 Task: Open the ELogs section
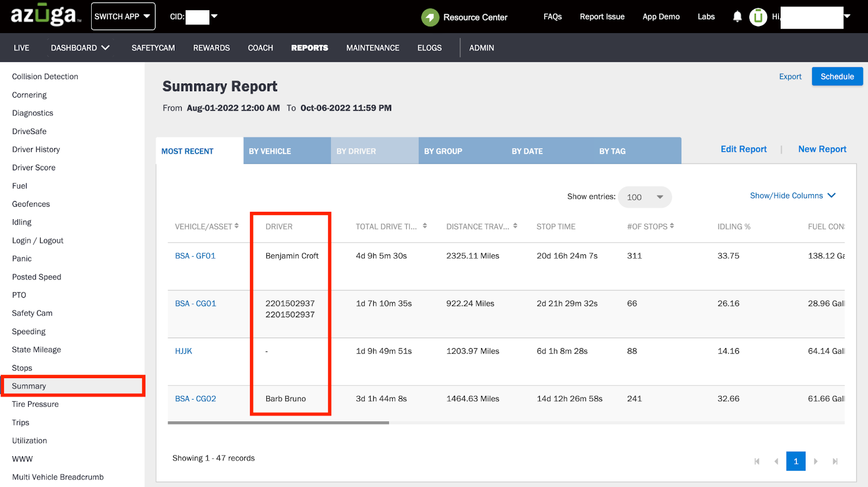(x=430, y=48)
